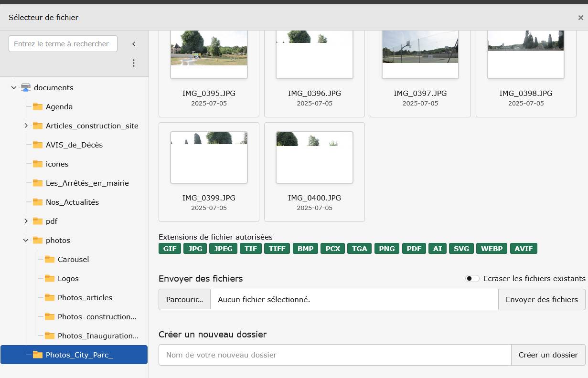Click the Agenda folder icon

(38, 107)
